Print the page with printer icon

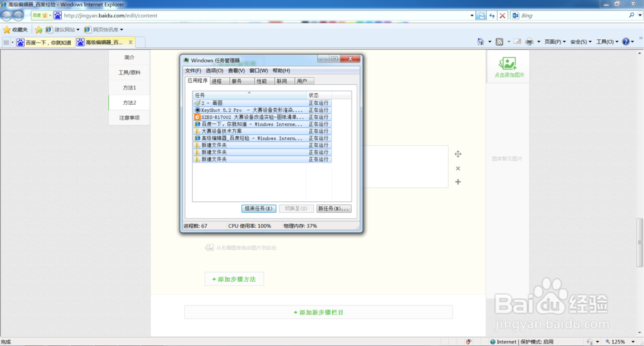(x=529, y=42)
